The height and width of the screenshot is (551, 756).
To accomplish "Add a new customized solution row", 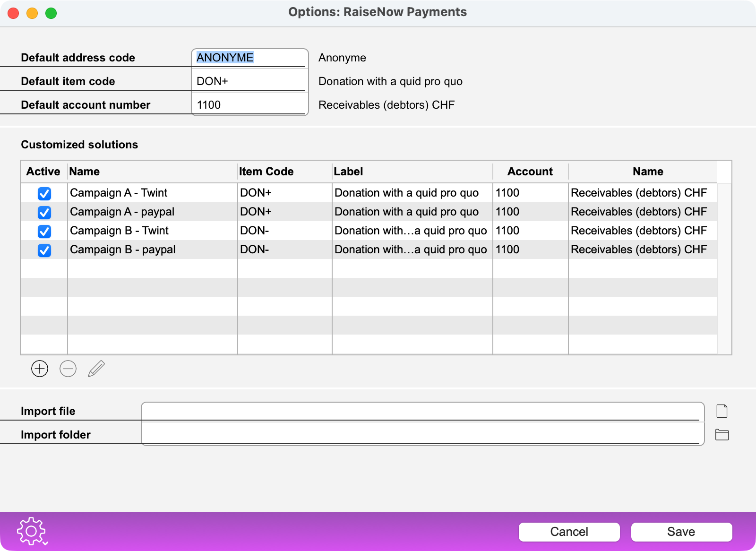I will (40, 369).
